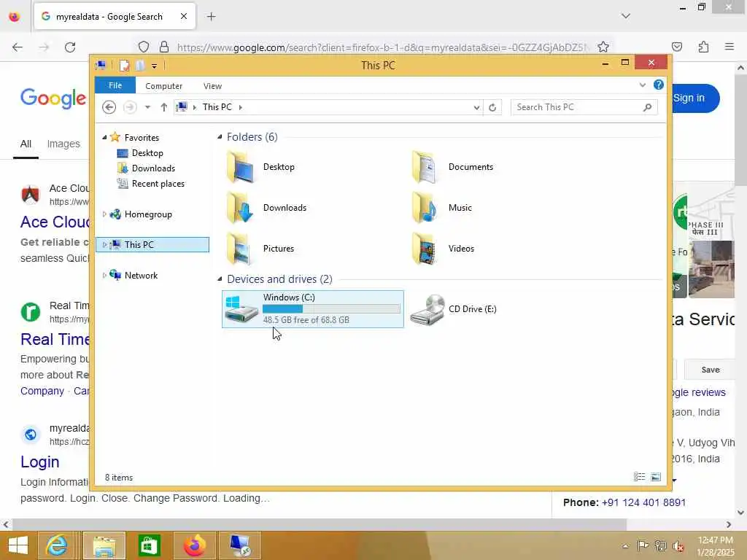747x560 pixels.
Task: Open the File ribbon tab
Action: 115,85
